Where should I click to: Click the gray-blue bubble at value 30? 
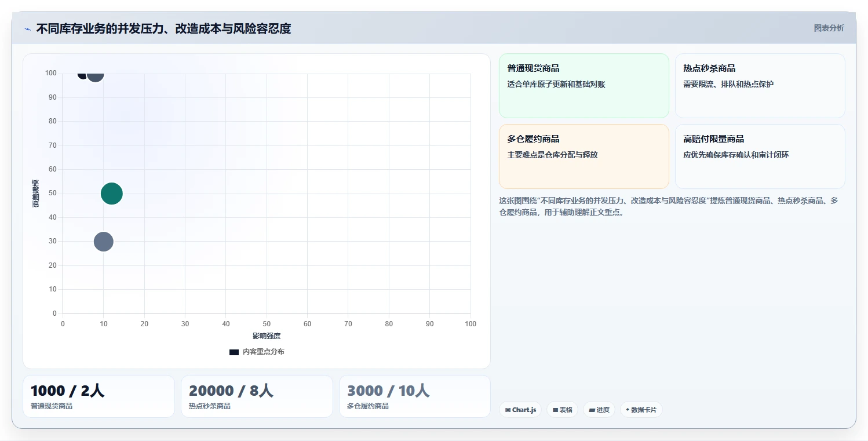103,242
